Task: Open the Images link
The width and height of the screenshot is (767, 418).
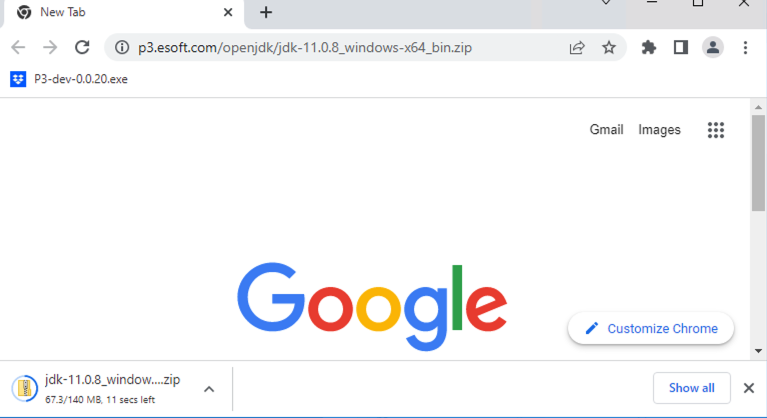Action: (659, 130)
